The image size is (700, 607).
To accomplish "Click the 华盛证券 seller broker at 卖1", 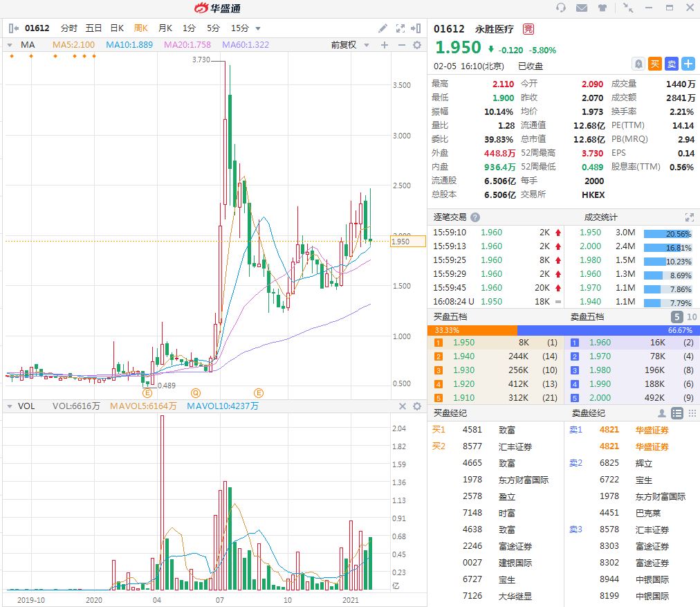I will click(652, 430).
